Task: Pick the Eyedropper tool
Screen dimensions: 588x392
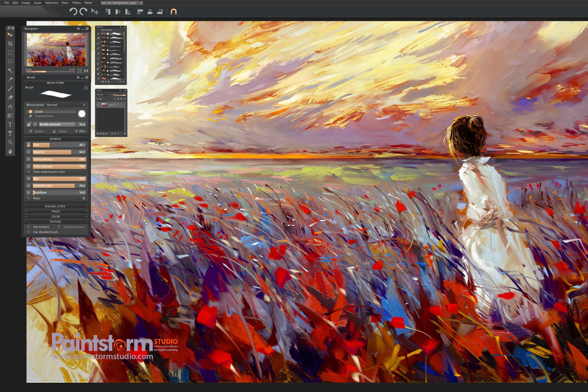Action: 10,80
